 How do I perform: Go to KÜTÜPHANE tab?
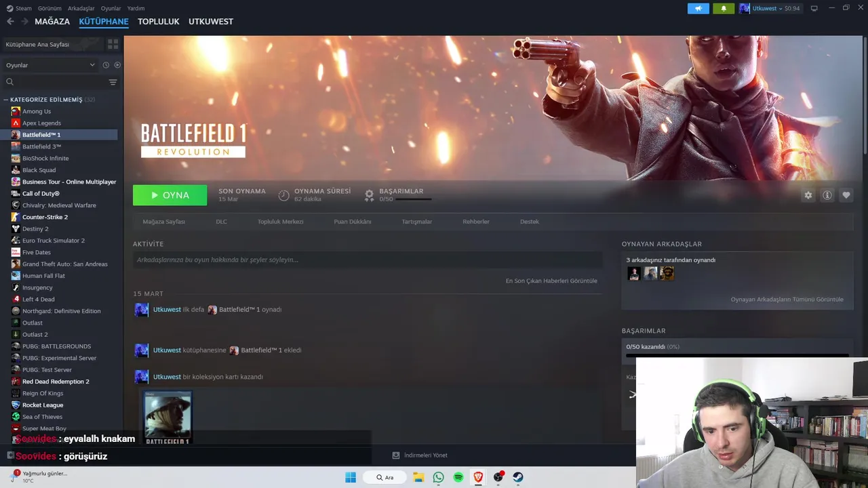[104, 22]
